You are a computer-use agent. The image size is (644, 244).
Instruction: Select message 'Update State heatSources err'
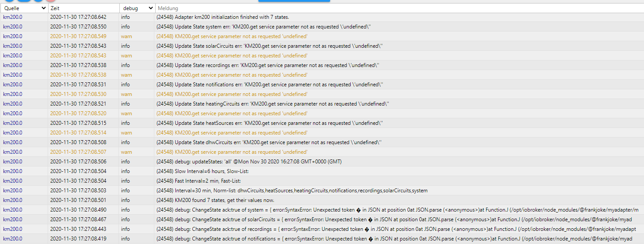(x=269, y=123)
